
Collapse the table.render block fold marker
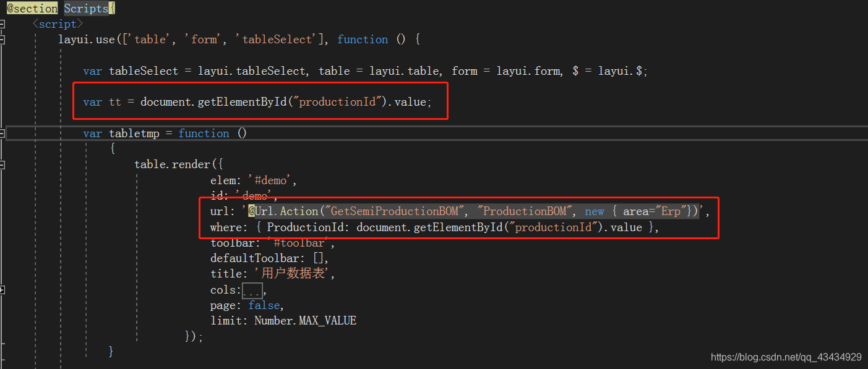point(2,165)
